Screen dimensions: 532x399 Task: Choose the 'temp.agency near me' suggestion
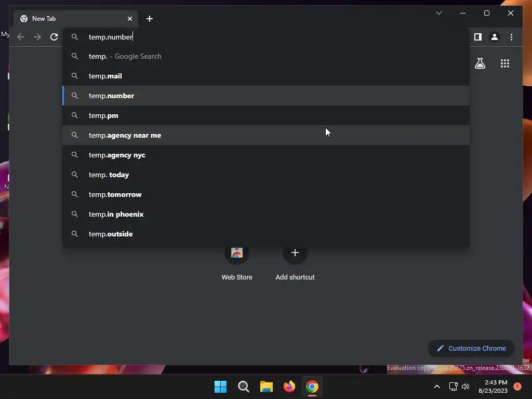tap(267, 135)
